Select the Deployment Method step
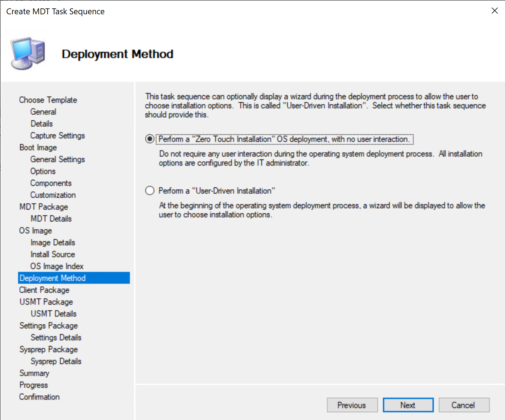505x420 pixels. (52, 278)
